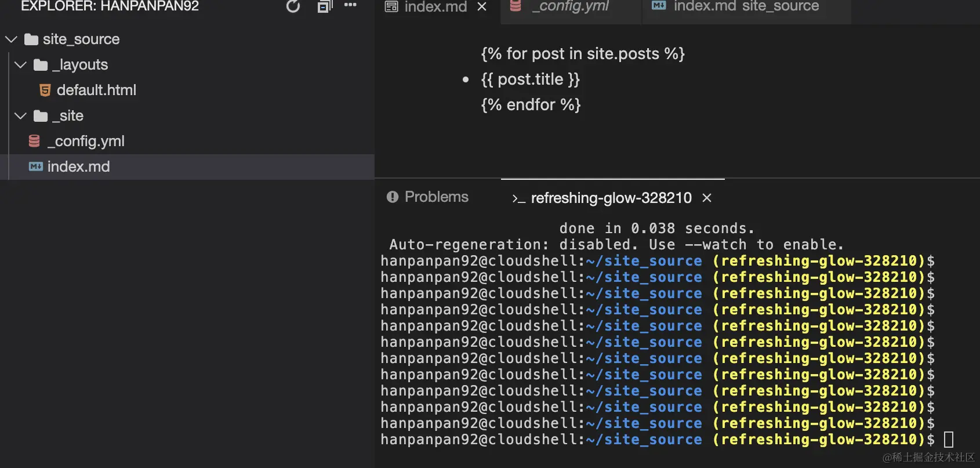Collapse the _layouts folder chevron

20,65
